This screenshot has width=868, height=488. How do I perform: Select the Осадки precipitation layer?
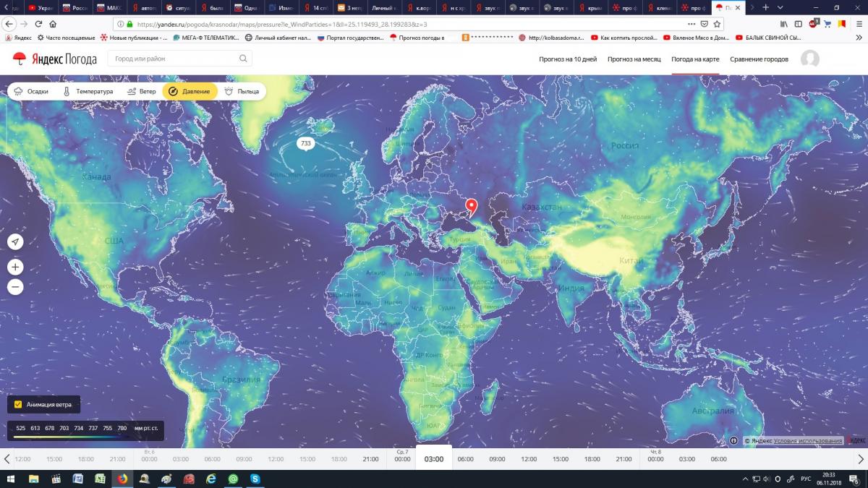coord(31,92)
